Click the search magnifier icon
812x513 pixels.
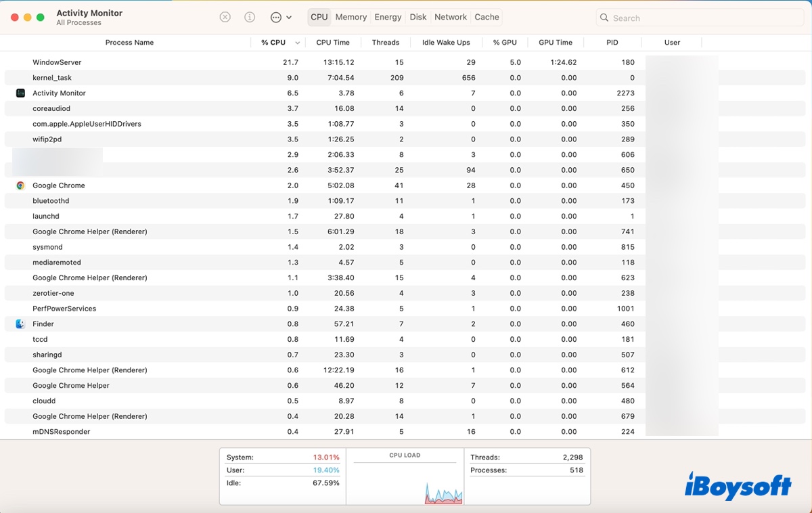pyautogui.click(x=604, y=18)
